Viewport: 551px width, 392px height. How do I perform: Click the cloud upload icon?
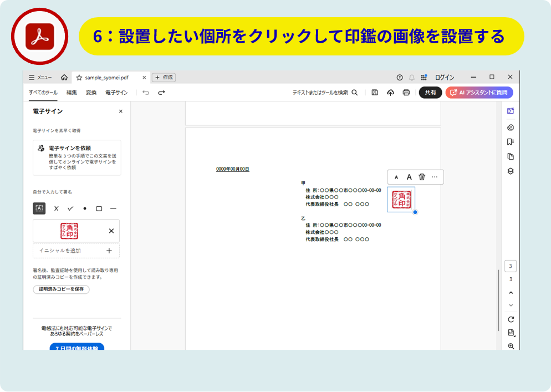pos(390,93)
